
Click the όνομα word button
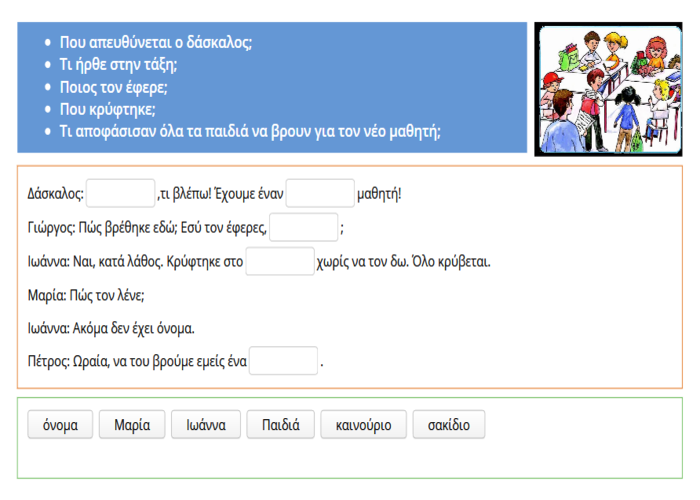pyautogui.click(x=60, y=424)
